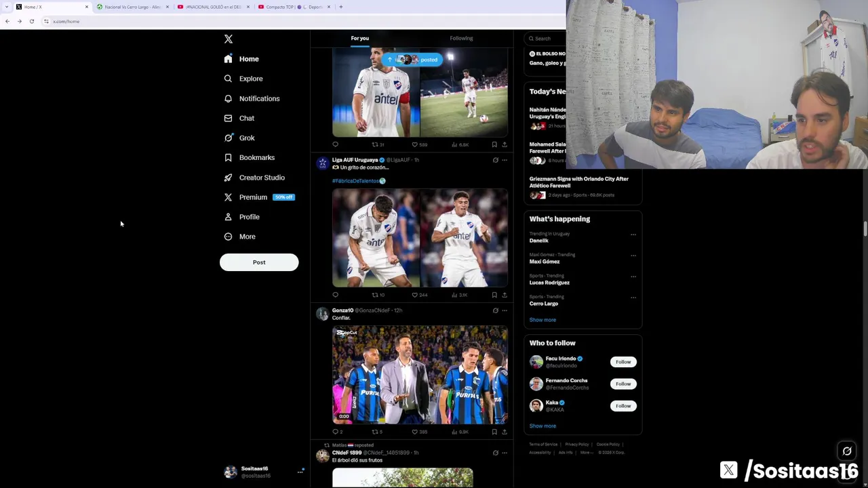Open more options on Gonza10's post

[x=504, y=310]
